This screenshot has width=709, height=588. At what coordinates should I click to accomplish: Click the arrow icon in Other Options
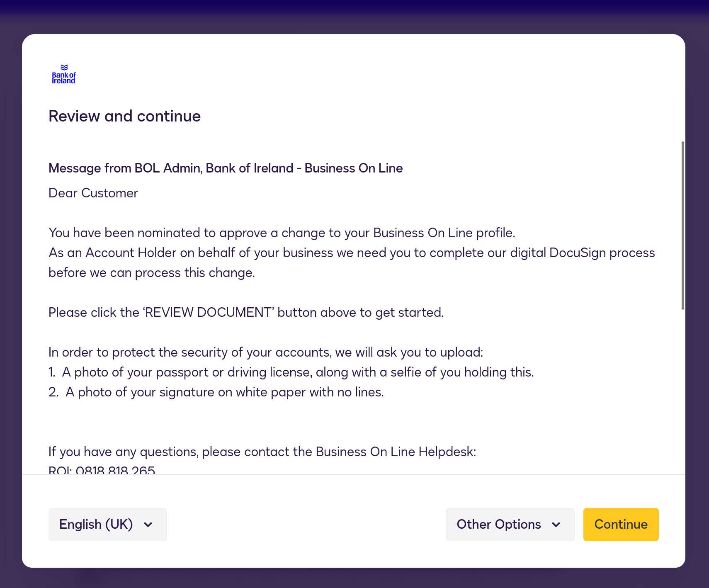(x=556, y=525)
